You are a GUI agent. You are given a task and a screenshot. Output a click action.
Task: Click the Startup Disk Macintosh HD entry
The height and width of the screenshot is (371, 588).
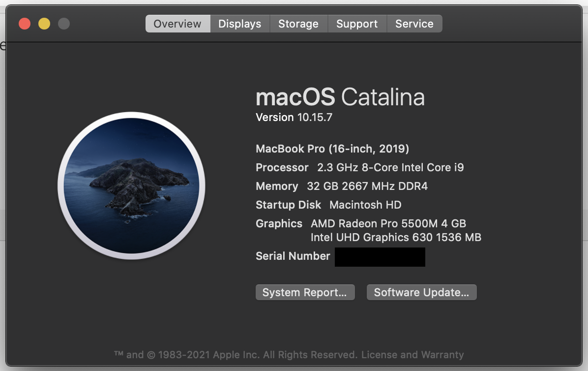point(328,205)
